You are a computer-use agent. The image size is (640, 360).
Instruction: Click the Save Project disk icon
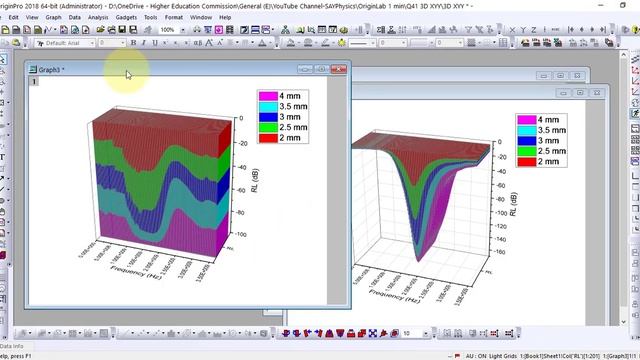click(x=122, y=30)
